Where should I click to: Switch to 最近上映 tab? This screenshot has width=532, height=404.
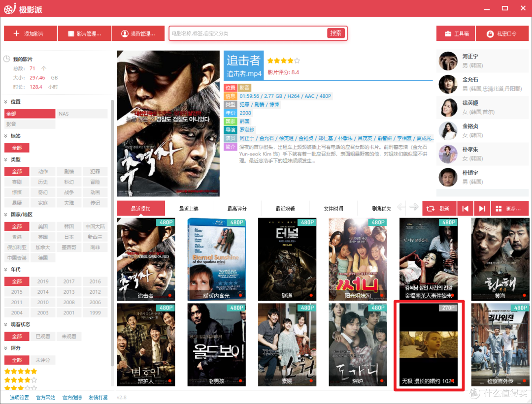tap(189, 209)
